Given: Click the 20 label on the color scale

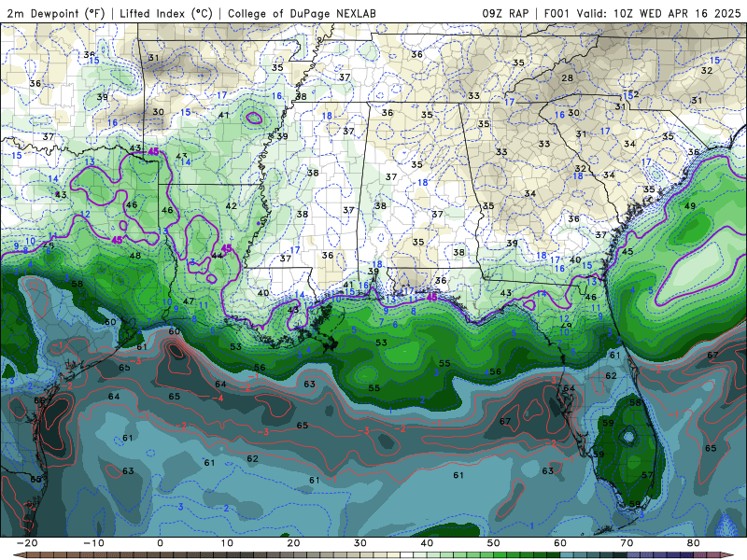Looking at the screenshot, I should pyautogui.click(x=293, y=543).
